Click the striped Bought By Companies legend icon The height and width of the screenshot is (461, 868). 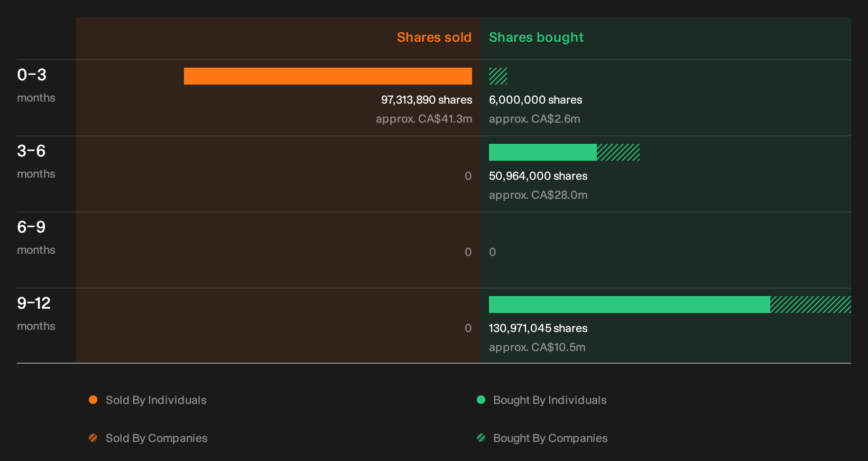[x=481, y=438]
